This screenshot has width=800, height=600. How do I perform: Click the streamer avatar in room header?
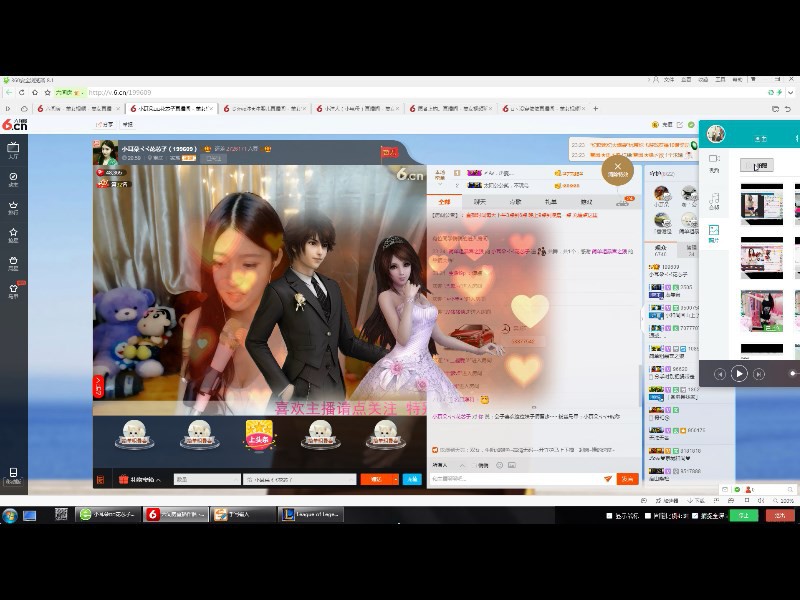[105, 152]
